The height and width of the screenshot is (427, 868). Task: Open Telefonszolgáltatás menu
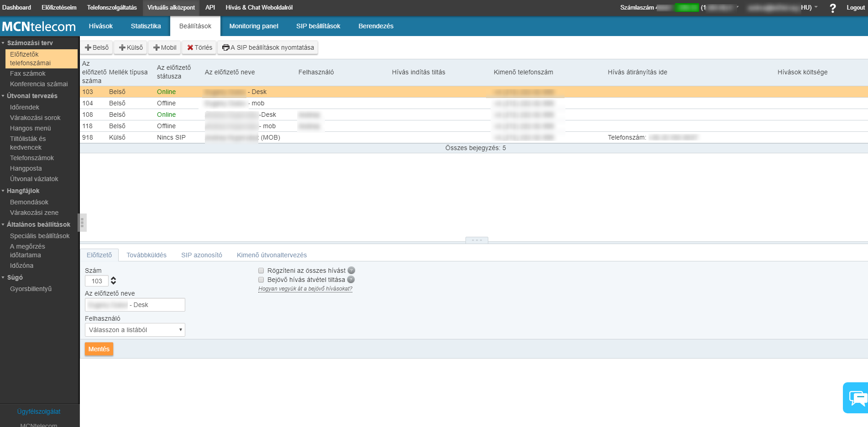click(x=112, y=8)
